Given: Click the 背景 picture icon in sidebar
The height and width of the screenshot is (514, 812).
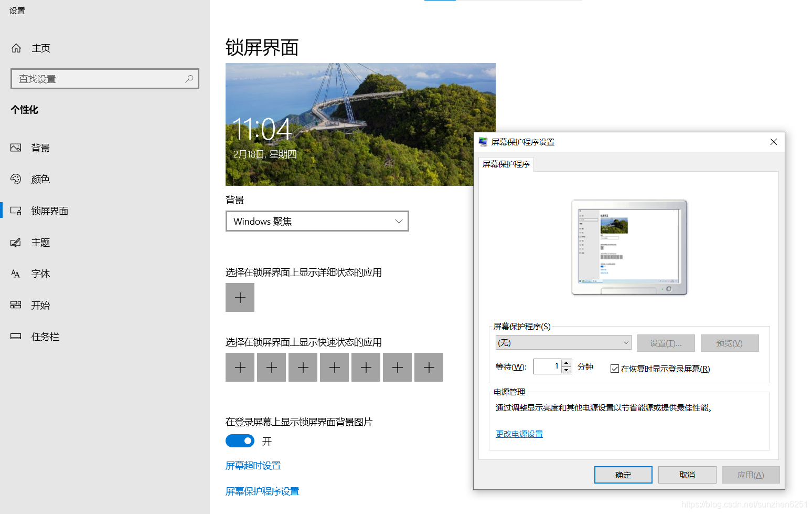Looking at the screenshot, I should [16, 148].
